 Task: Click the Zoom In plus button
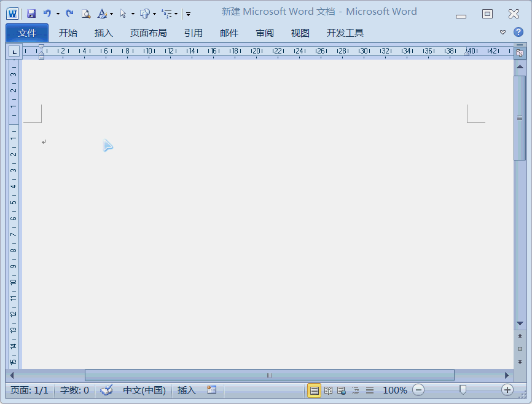507,390
